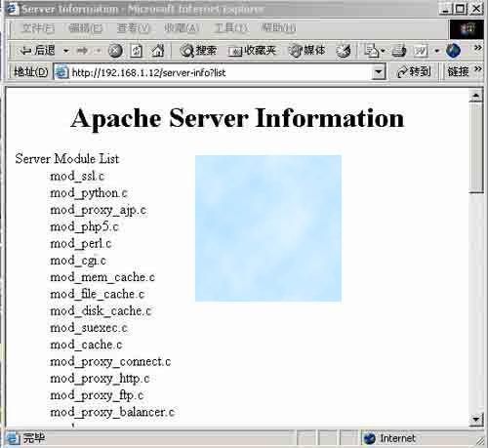The width and height of the screenshot is (488, 448).
Task: Open the address bar dropdown arrow
Action: tap(379, 72)
